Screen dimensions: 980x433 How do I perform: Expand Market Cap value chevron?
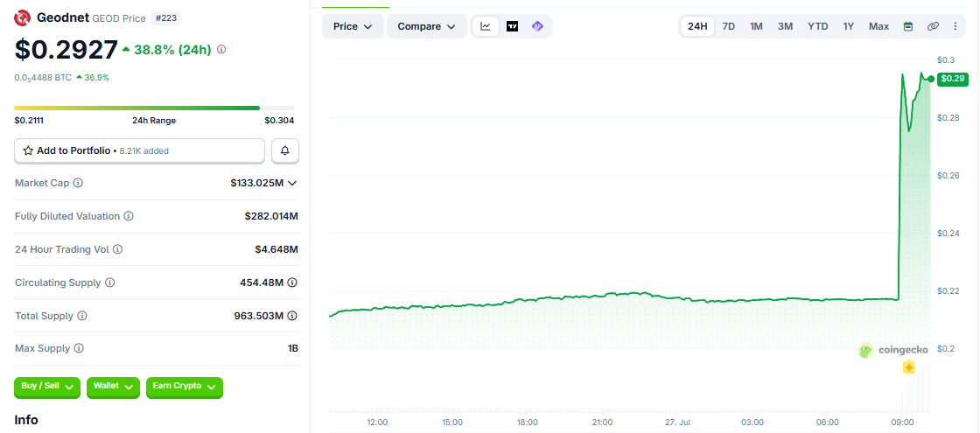click(x=292, y=183)
